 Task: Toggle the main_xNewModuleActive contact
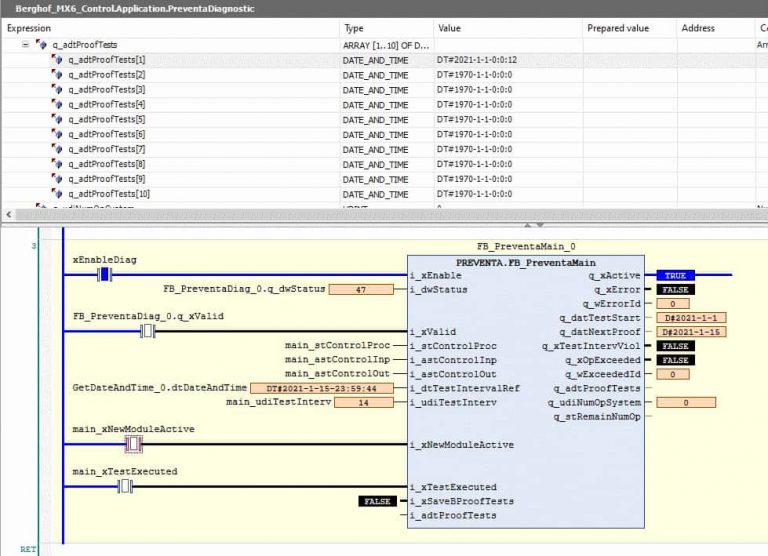pos(133,443)
